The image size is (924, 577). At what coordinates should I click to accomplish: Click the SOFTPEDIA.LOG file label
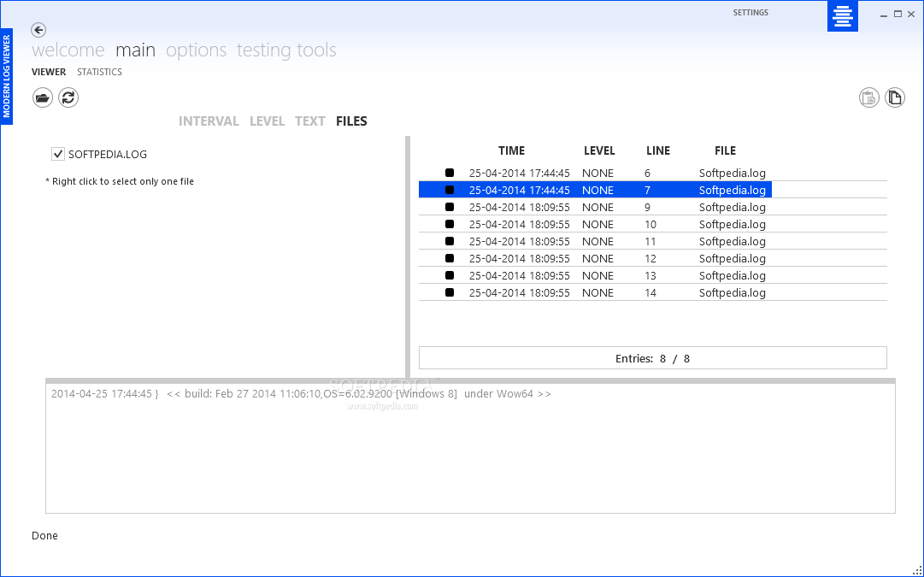point(108,155)
